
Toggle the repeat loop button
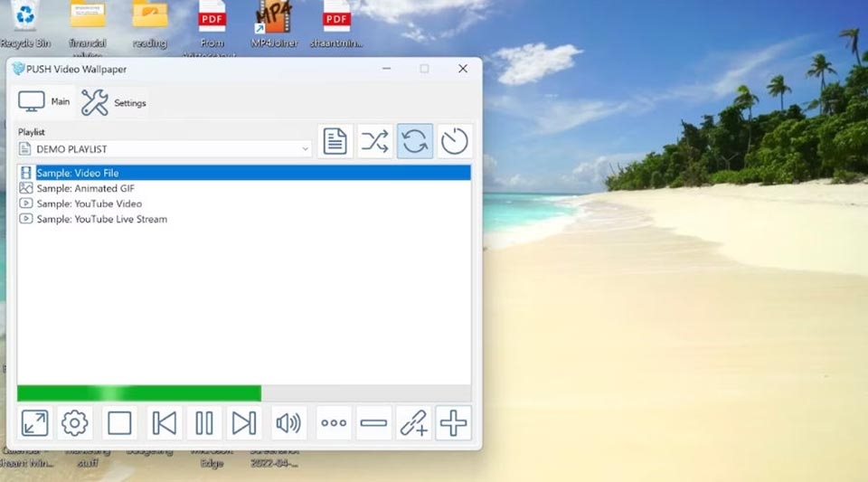pyautogui.click(x=415, y=141)
